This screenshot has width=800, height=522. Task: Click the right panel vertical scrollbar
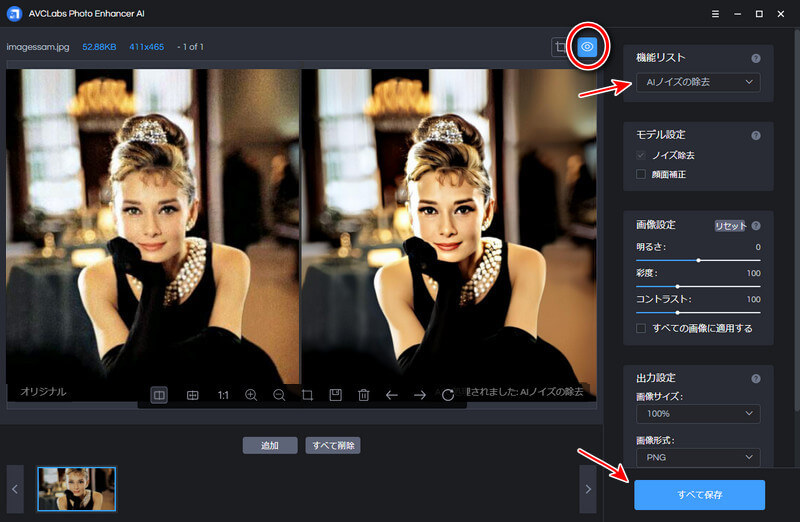tap(797, 219)
